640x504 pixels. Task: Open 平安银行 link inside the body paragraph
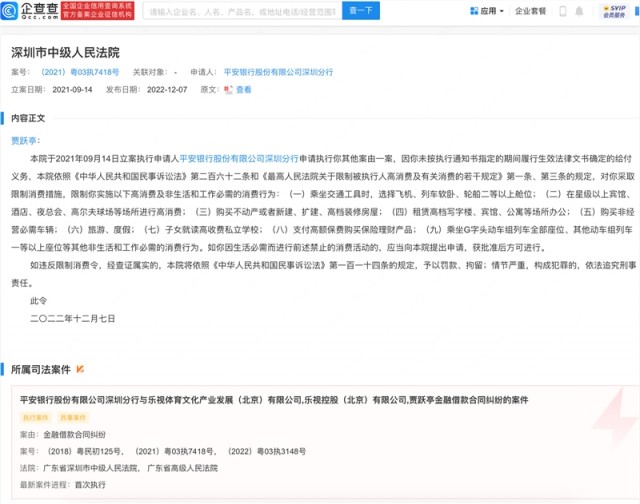pos(239,159)
